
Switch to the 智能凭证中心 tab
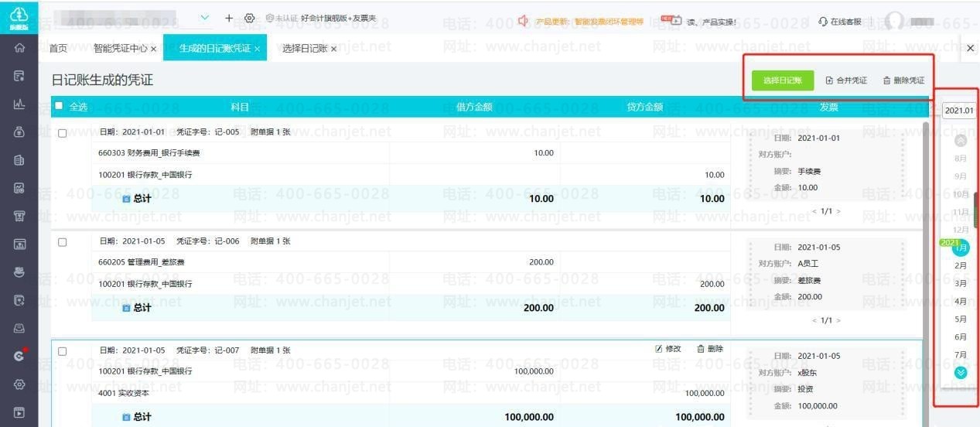tap(121, 49)
